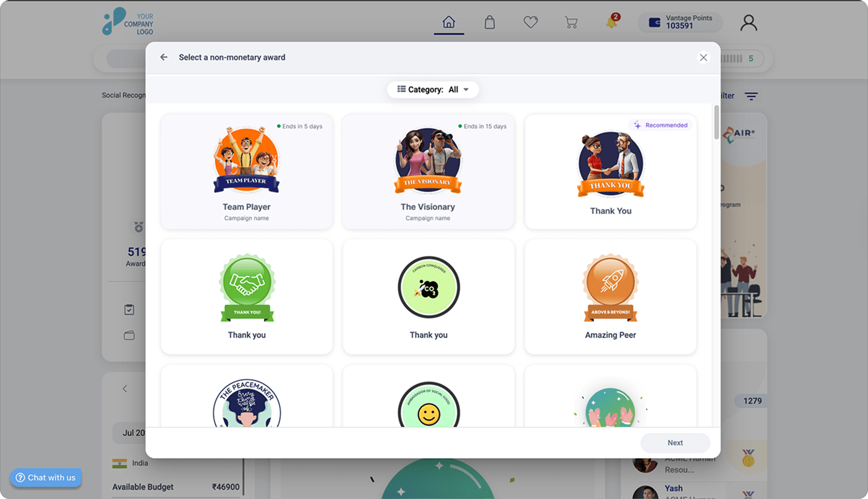The image size is (868, 499).
Task: Click the Vantage Points balance display
Action: (680, 22)
